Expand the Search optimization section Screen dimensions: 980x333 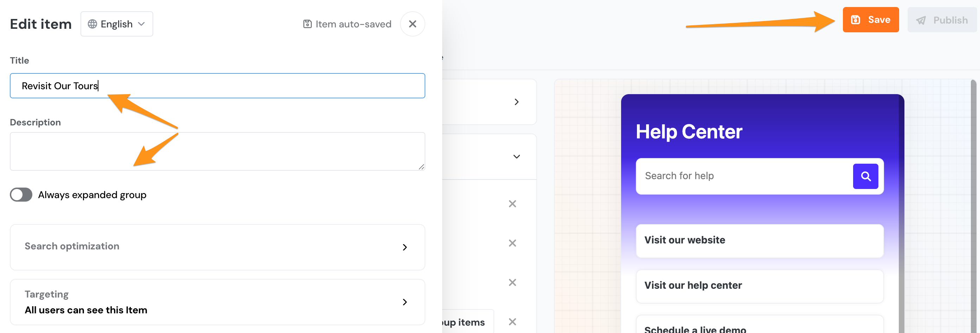point(405,247)
